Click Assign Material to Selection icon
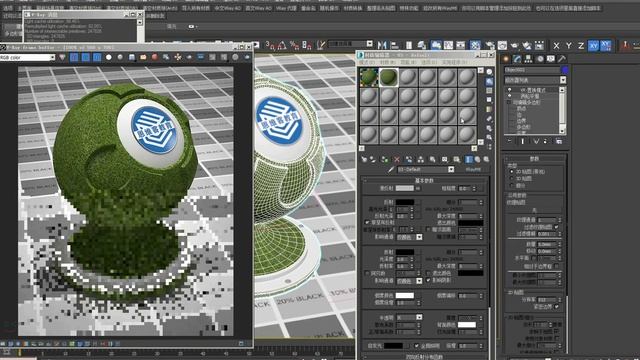 point(384,160)
